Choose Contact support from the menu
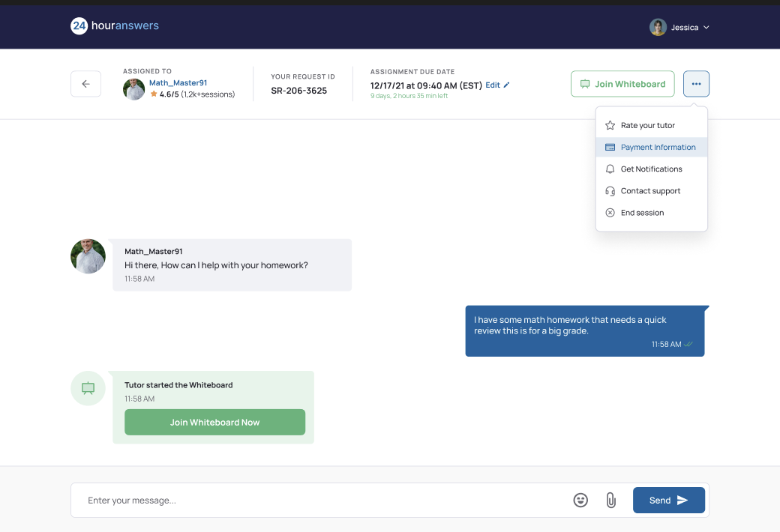Screen dimensions: 780x532 point(651,191)
